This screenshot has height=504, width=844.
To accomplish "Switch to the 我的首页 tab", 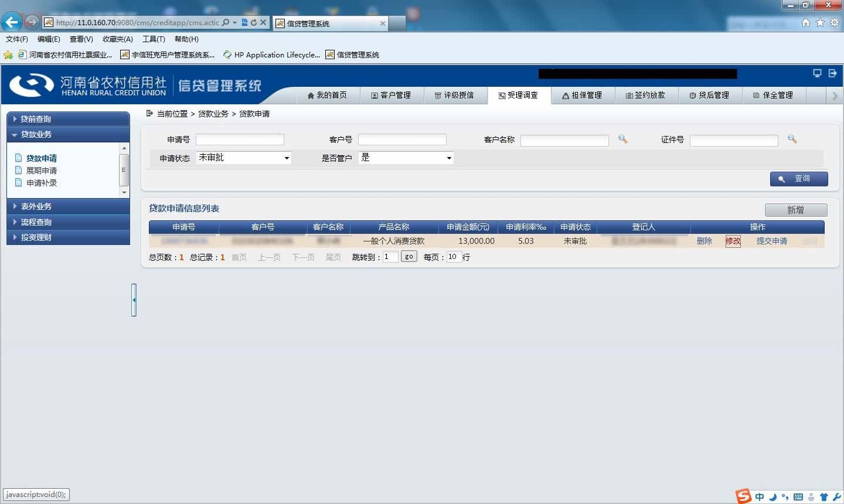I will pos(327,95).
